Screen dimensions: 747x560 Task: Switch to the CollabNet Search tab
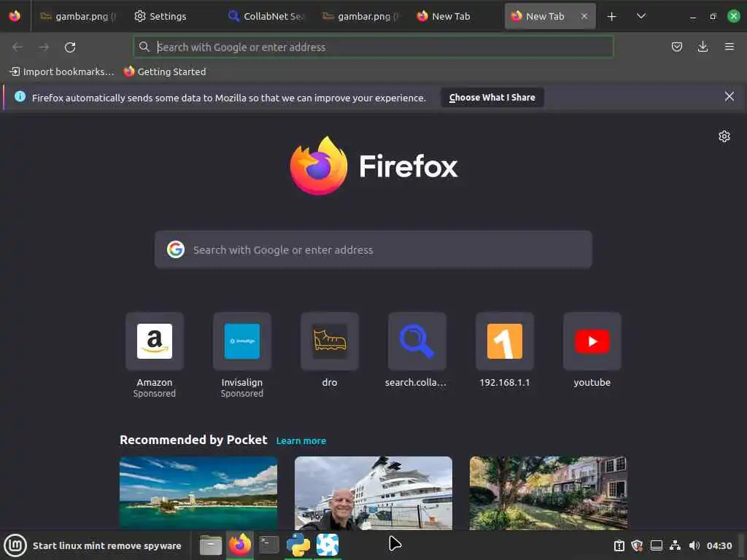click(x=267, y=16)
